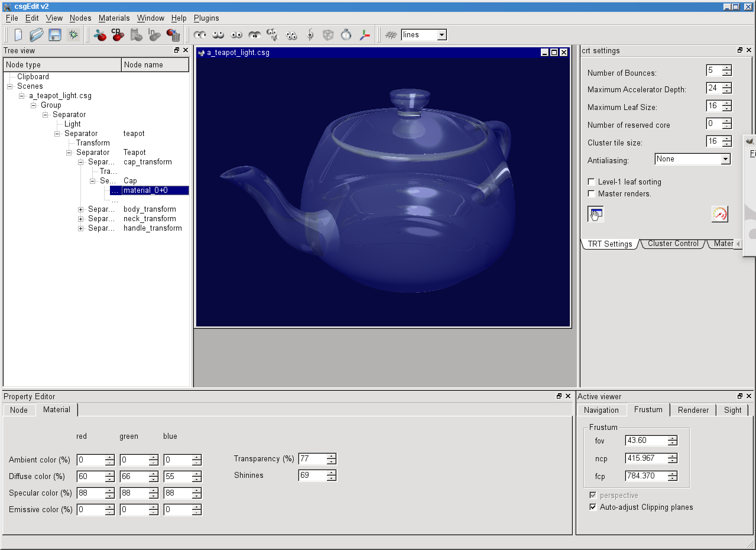
Task: Open the Antialiasing dropdown
Action: click(x=725, y=159)
